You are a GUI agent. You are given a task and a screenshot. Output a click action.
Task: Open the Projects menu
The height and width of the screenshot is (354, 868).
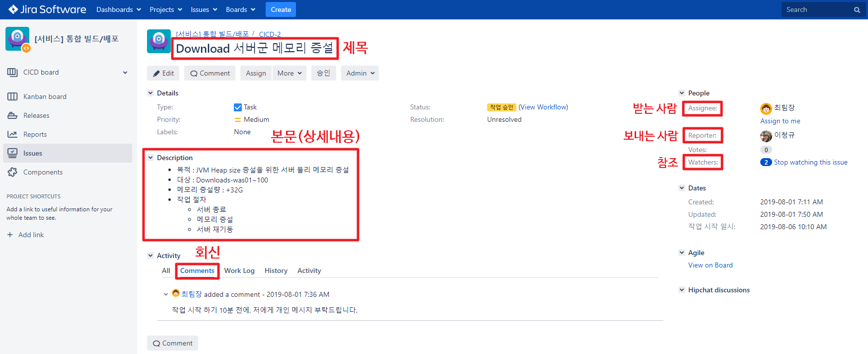click(x=165, y=9)
